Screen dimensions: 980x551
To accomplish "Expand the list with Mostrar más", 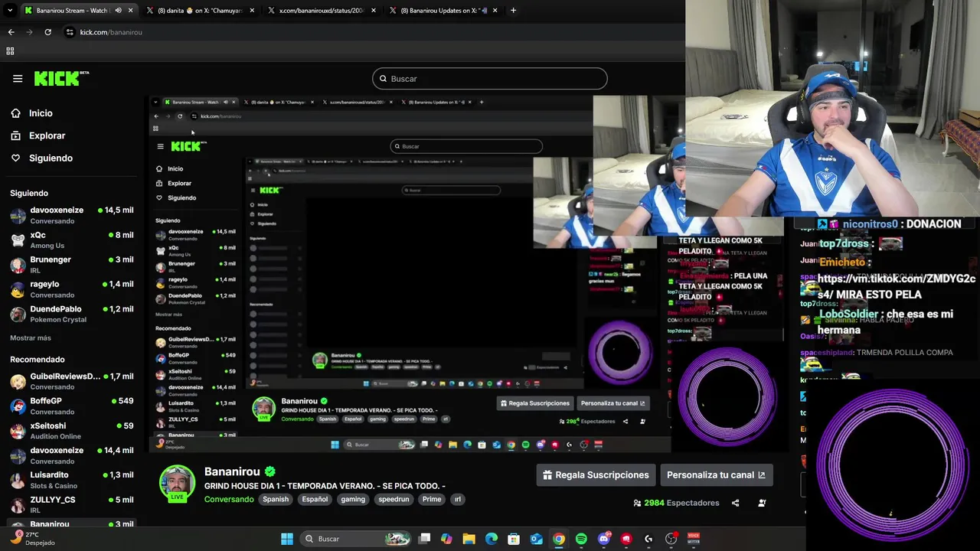I will click(31, 337).
